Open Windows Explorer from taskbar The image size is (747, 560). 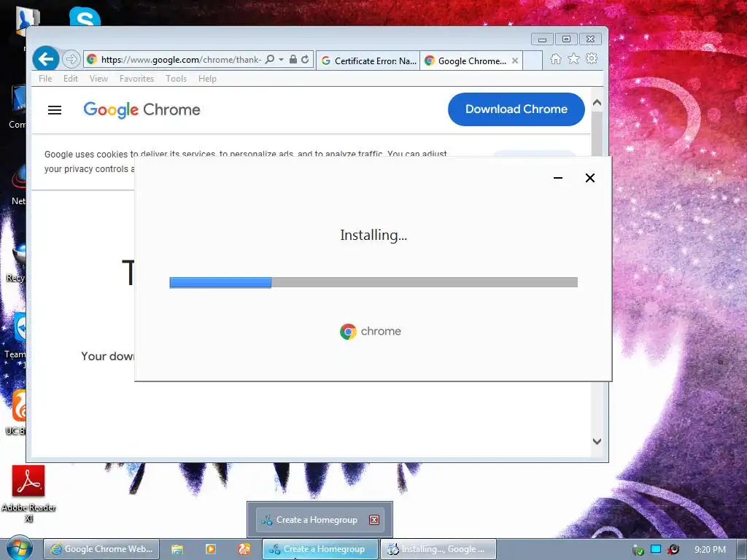177,549
